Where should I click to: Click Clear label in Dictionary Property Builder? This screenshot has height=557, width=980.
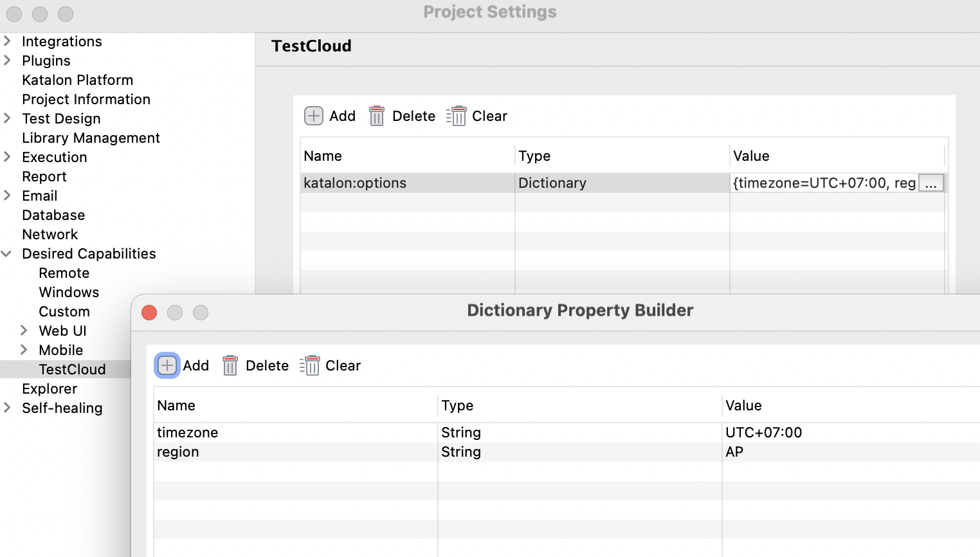343,365
